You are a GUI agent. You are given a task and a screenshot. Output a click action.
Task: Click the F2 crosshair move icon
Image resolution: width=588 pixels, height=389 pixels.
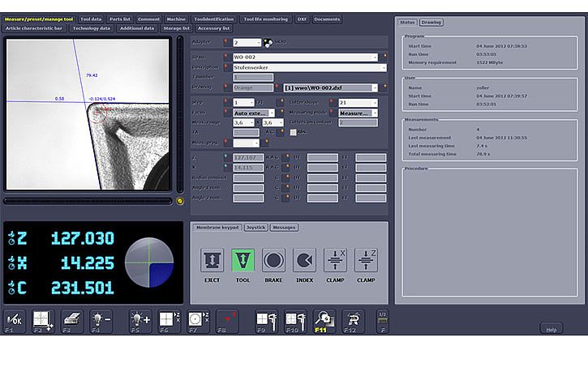click(43, 322)
